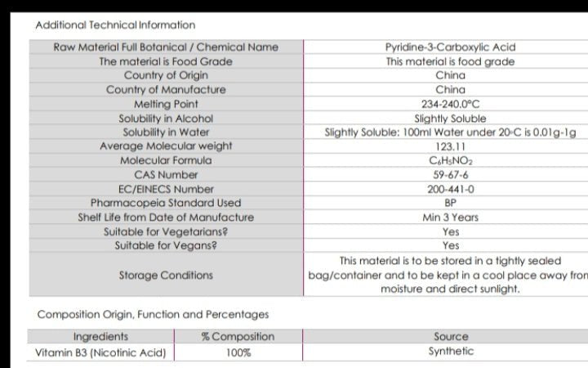This screenshot has height=368, width=588.
Task: Click the Melting Point label
Action: click(x=166, y=104)
